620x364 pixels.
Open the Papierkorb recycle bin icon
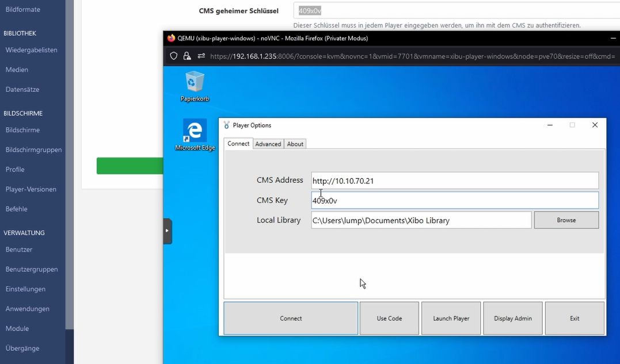point(195,83)
